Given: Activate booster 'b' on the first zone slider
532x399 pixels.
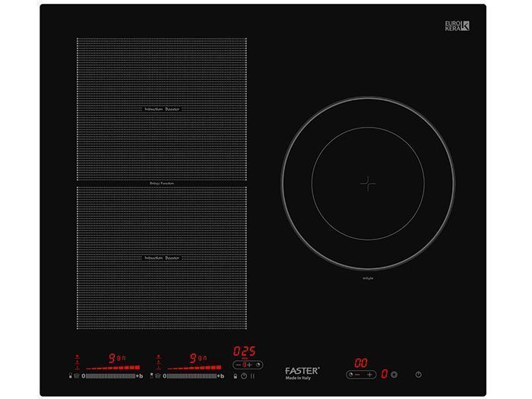Looking at the screenshot, I should pyautogui.click(x=141, y=375).
